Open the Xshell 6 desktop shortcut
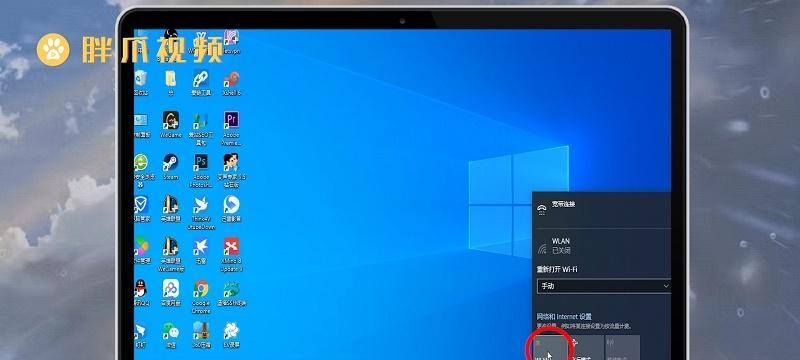Image resolution: width=800 pixels, height=360 pixels. pos(231,83)
